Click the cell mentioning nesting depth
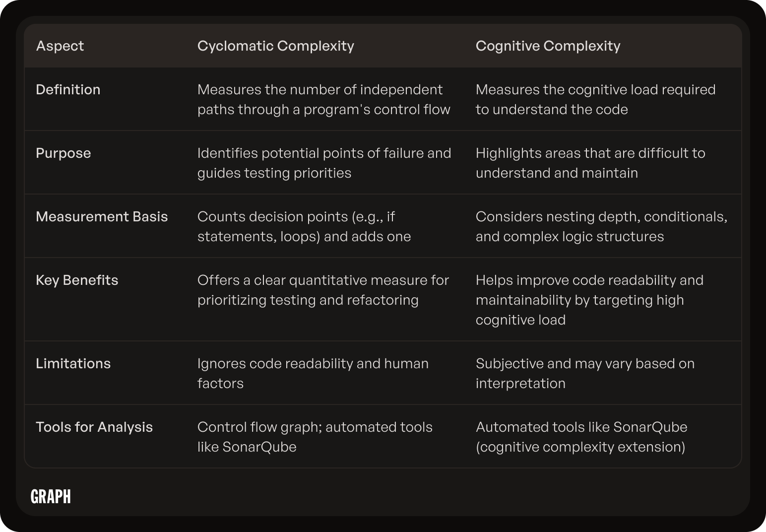 click(602, 226)
